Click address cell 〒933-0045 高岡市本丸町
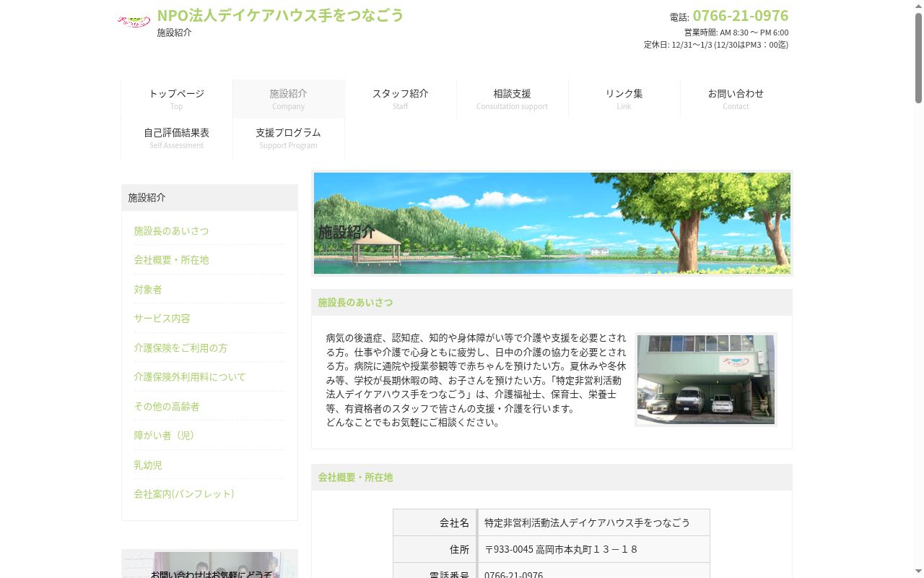The height and width of the screenshot is (578, 924). 593,549
